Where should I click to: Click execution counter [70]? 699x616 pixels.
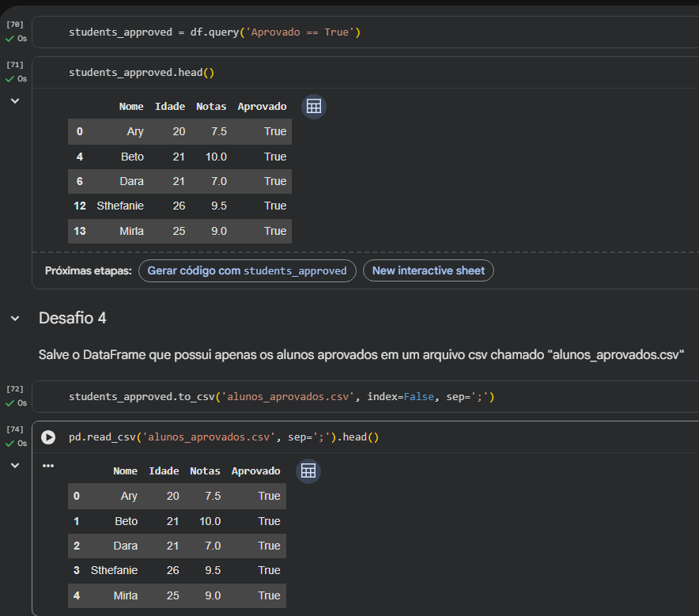click(x=15, y=25)
